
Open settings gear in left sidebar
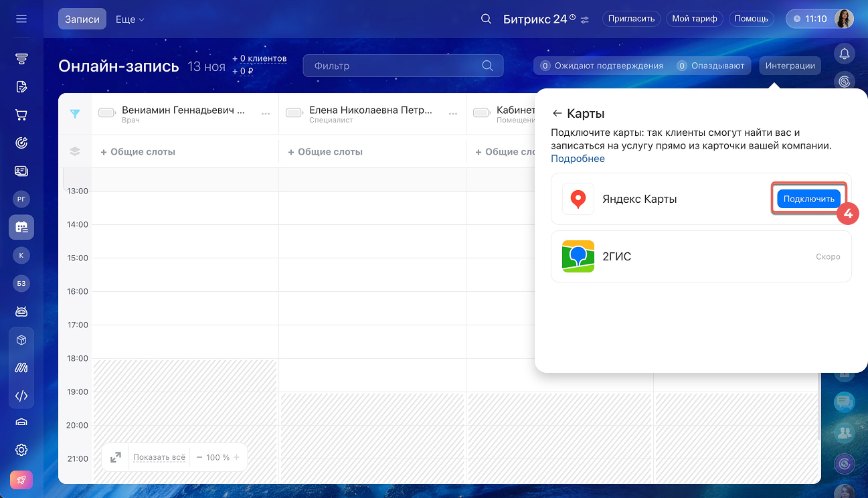(x=21, y=449)
